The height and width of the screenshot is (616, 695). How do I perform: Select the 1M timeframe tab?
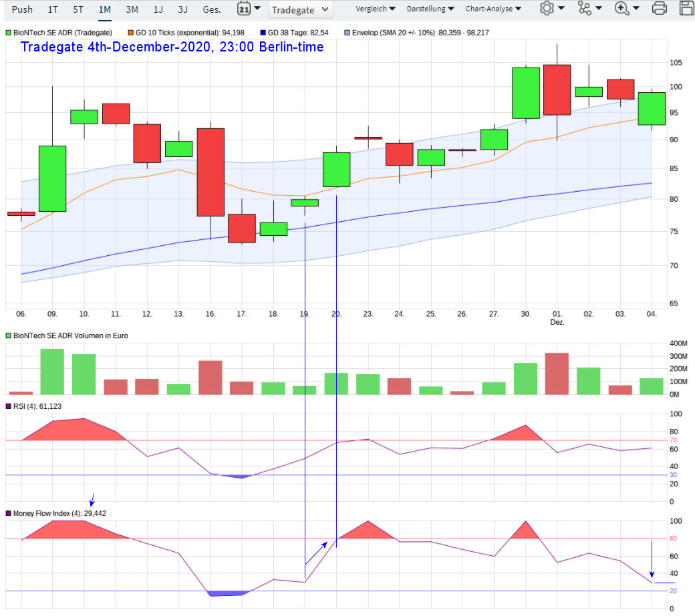click(x=105, y=9)
